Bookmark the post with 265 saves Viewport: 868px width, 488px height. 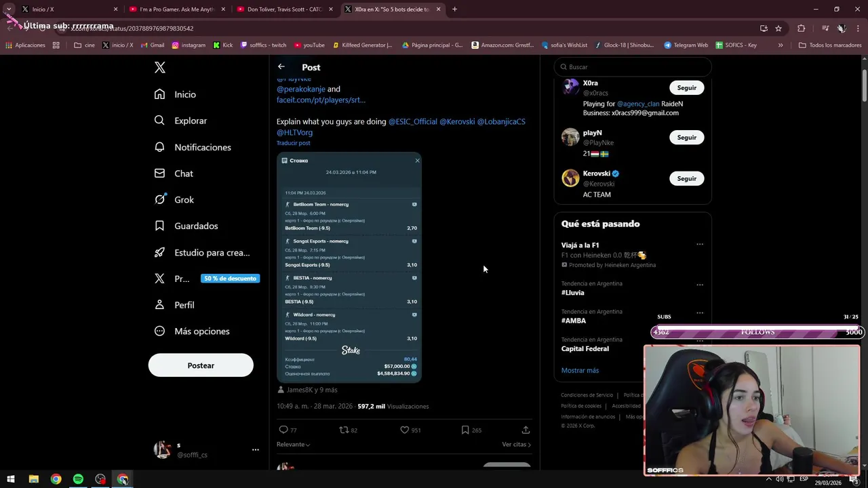(x=471, y=430)
